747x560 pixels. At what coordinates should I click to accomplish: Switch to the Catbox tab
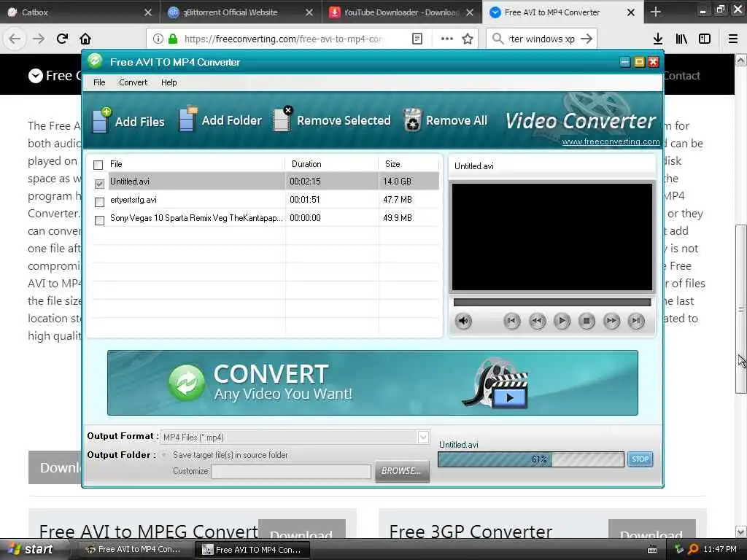(x=79, y=12)
